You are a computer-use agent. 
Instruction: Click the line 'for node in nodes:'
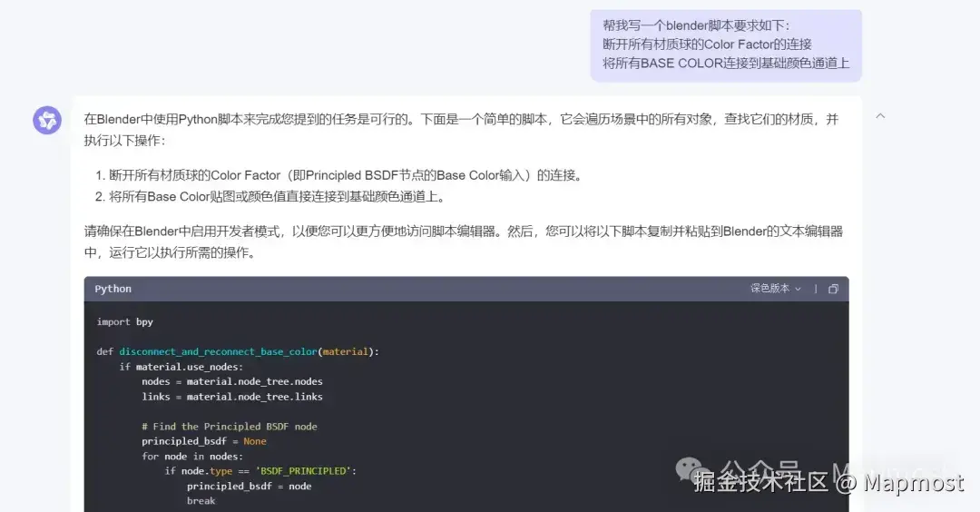click(x=192, y=457)
